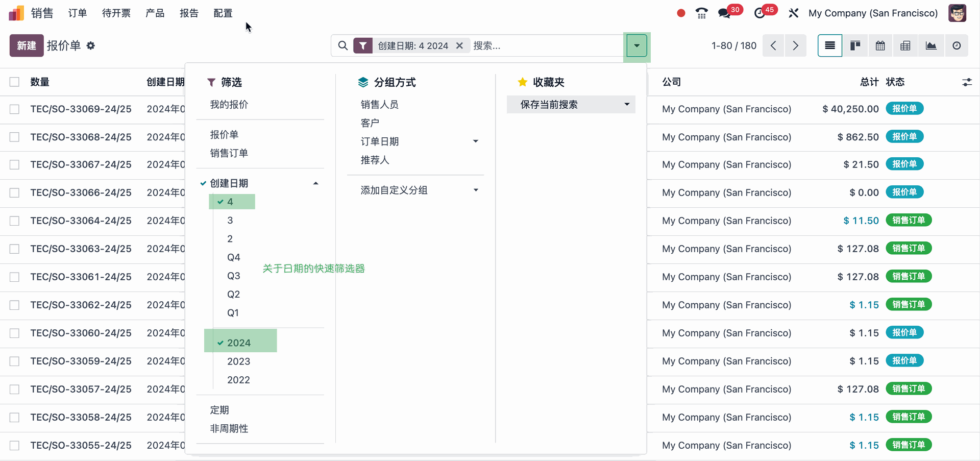
Task: Uncheck the 2024 year filter
Action: tap(238, 343)
